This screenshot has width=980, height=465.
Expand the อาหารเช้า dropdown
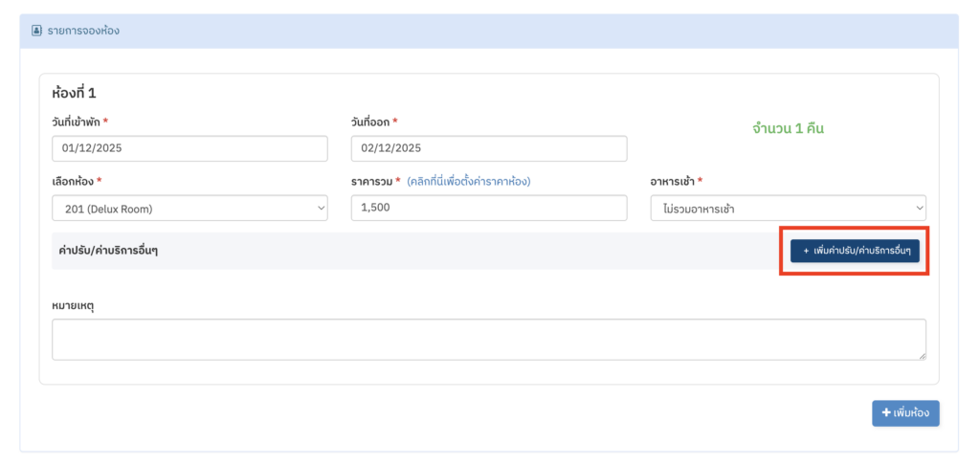click(x=788, y=209)
